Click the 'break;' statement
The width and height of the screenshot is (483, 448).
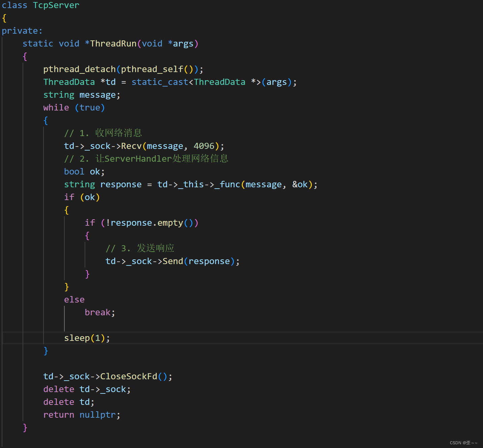point(100,313)
